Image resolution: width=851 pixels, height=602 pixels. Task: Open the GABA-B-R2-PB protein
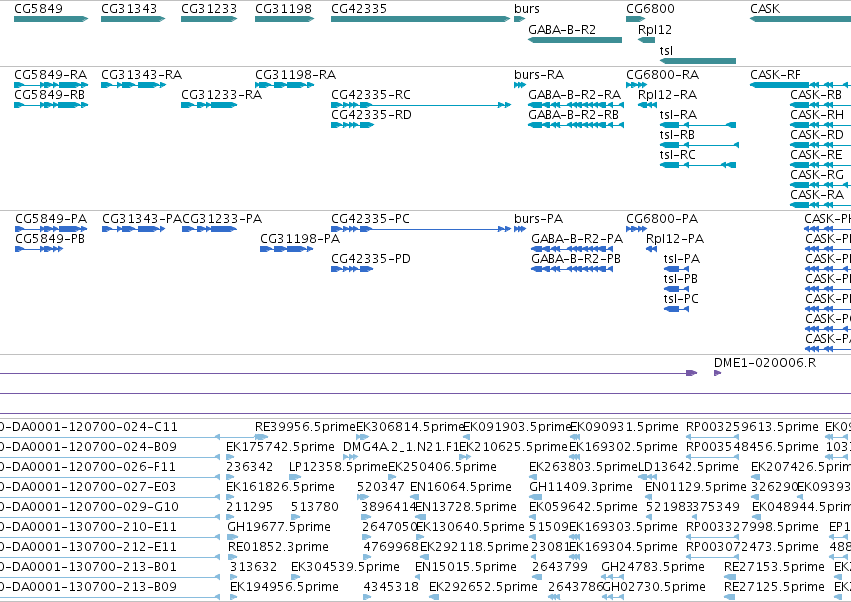[x=576, y=259]
